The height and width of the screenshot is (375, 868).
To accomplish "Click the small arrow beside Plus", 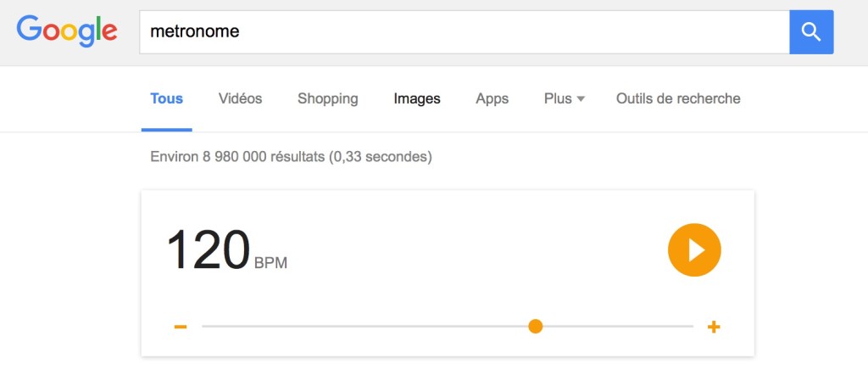I will (581, 99).
